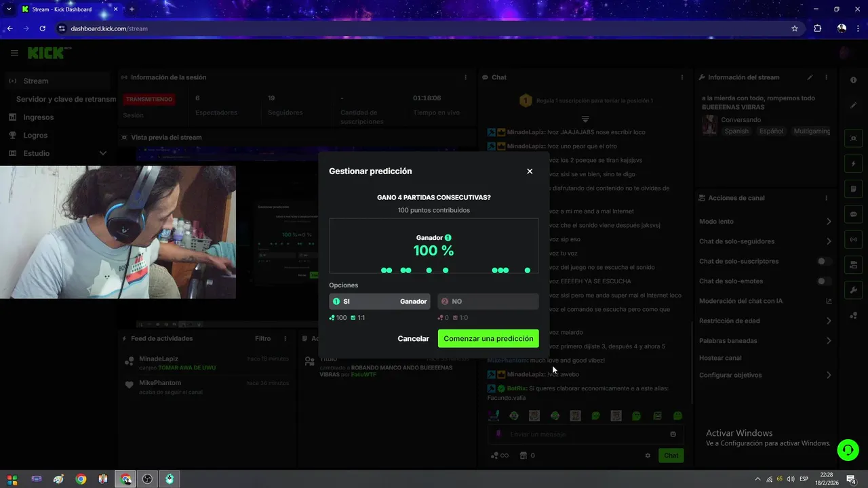Click the Multigaming tag
Image resolution: width=868 pixels, height=488 pixels.
[811, 131]
